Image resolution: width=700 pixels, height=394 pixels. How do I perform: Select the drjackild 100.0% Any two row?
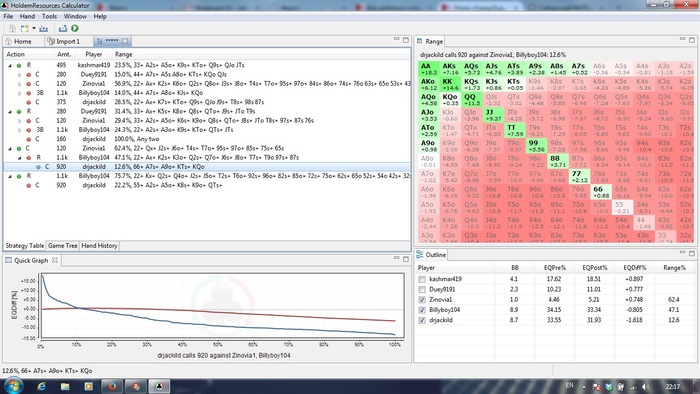pos(207,139)
